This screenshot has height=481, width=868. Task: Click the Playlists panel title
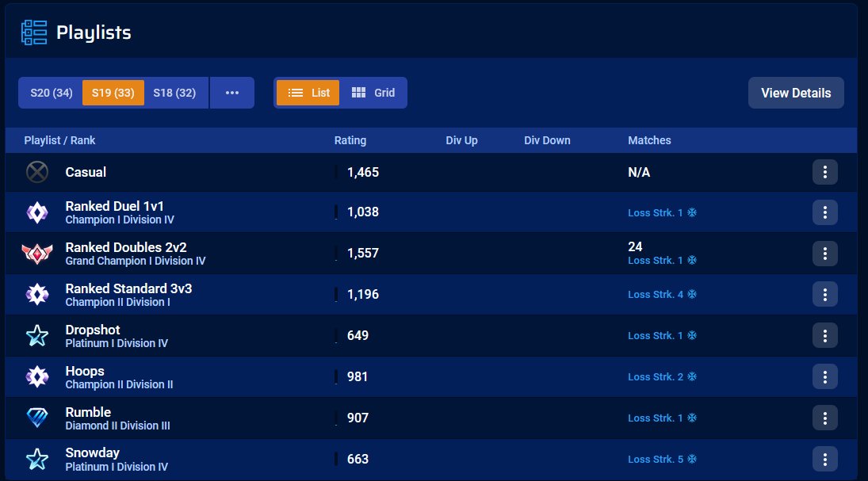pyautogui.click(x=94, y=32)
